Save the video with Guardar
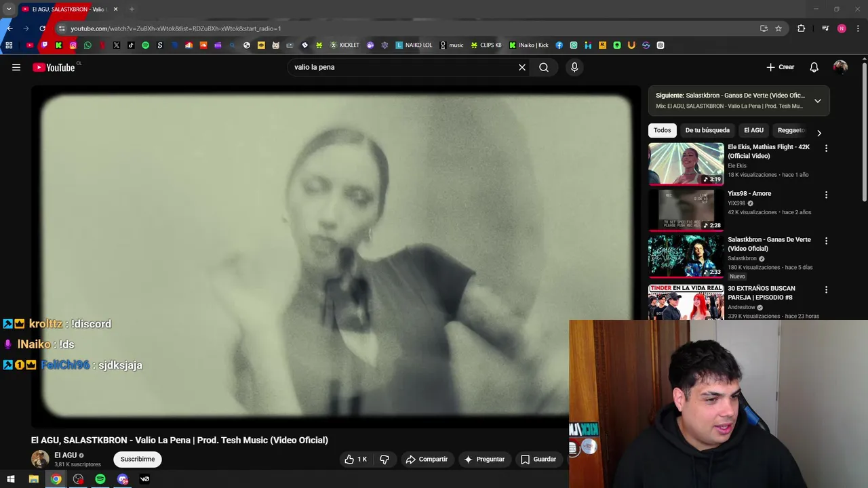This screenshot has height=488, width=868. point(538,459)
